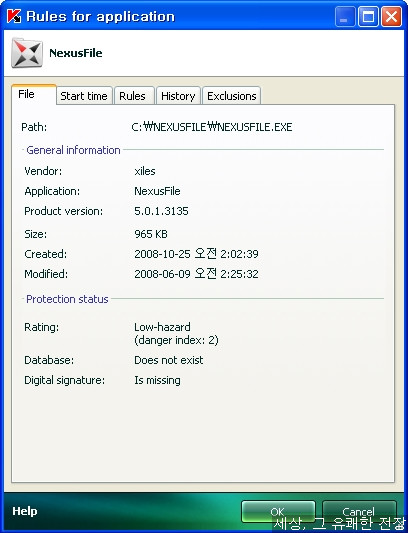Click the NexusFile application icon
The height and width of the screenshot is (533, 408).
(x=27, y=53)
